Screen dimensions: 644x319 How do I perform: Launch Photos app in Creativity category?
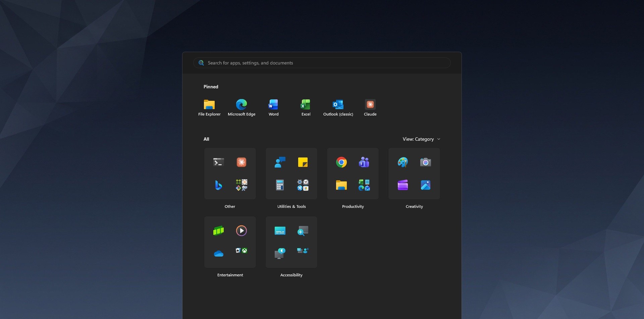(x=426, y=185)
